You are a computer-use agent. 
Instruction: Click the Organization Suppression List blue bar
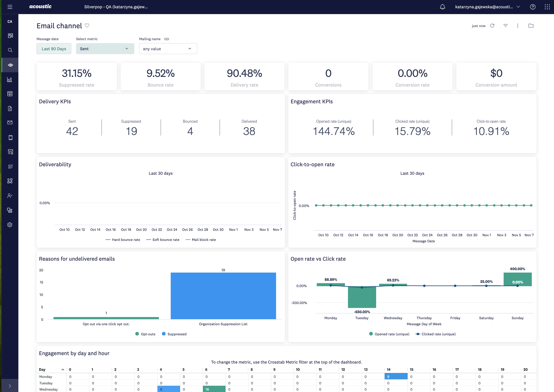[223, 296]
